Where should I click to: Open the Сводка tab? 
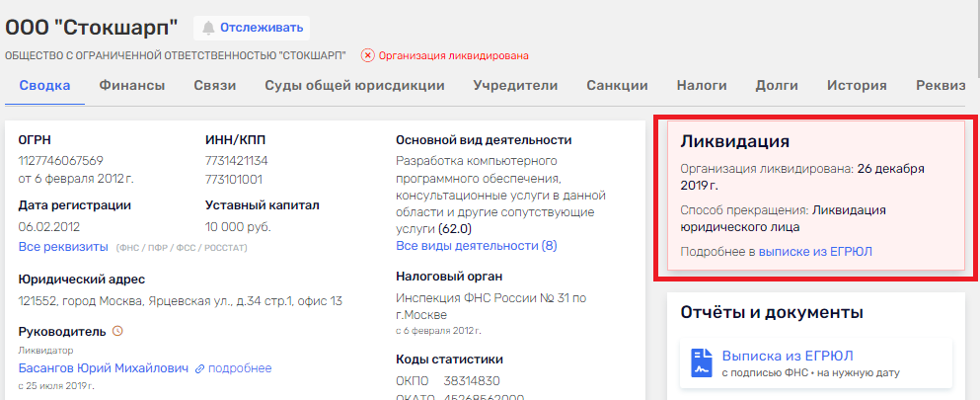pyautogui.click(x=44, y=86)
